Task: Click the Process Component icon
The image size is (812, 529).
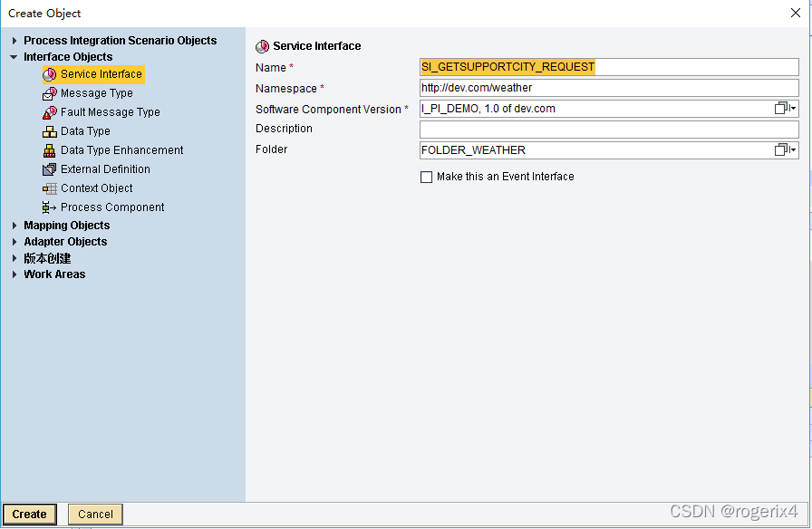Action: point(50,207)
